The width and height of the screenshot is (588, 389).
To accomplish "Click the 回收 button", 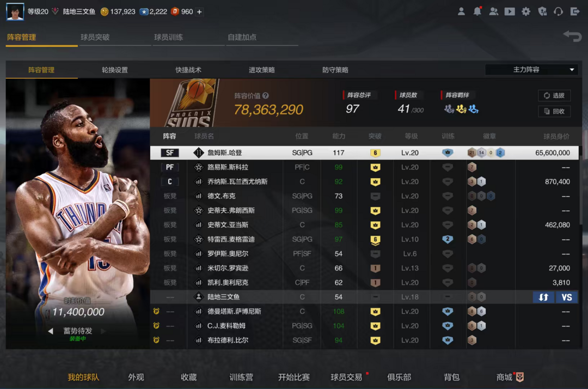I will pyautogui.click(x=554, y=111).
